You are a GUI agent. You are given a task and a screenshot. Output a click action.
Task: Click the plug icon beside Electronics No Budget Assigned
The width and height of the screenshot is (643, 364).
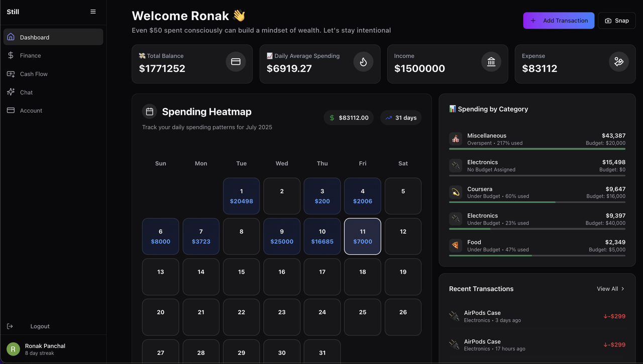click(456, 165)
